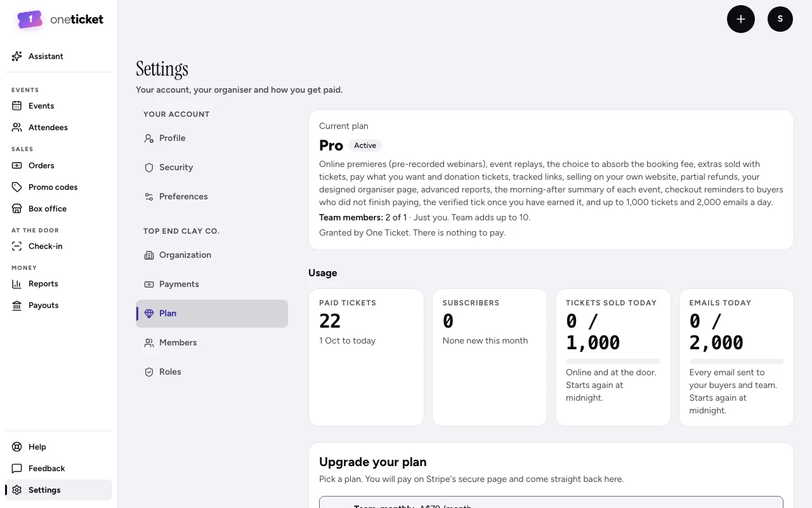
Task: Click the Help lifebuoy icon
Action: (x=17, y=447)
